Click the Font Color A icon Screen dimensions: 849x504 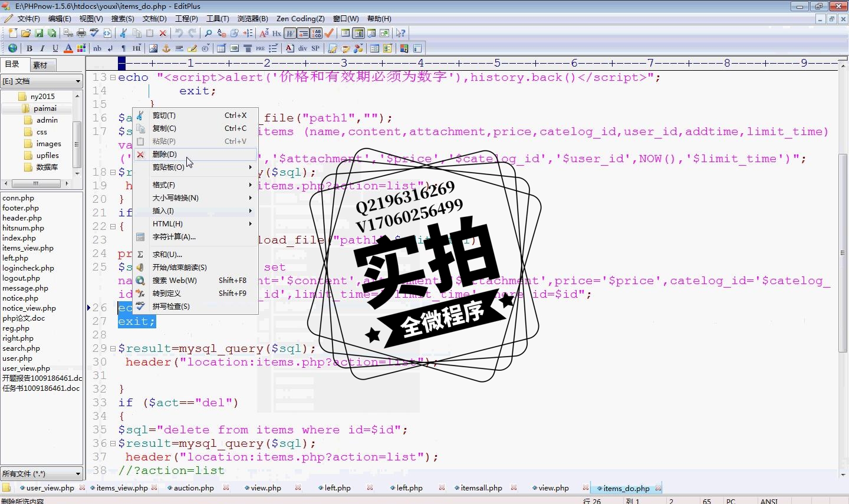click(x=68, y=48)
